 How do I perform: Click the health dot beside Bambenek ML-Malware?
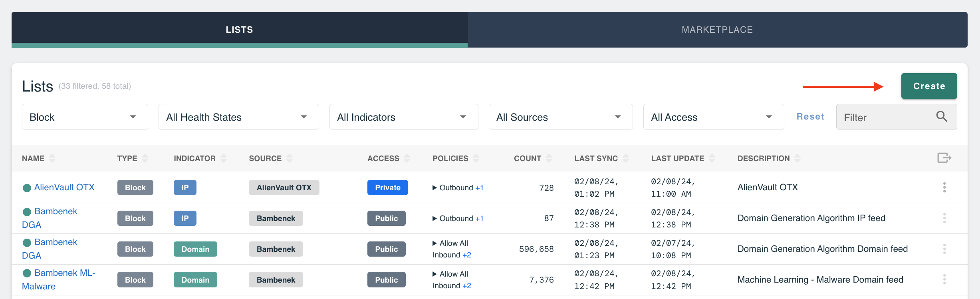pyautogui.click(x=27, y=273)
